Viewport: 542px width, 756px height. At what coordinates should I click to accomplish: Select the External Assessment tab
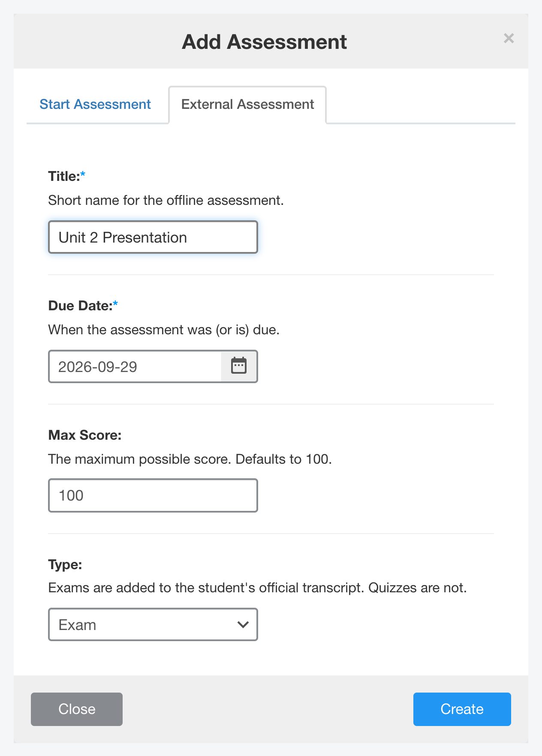tap(247, 104)
